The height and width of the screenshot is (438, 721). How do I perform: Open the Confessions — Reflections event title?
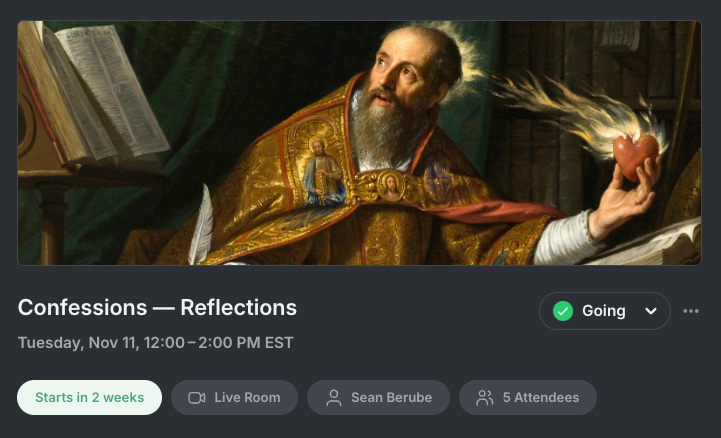click(x=157, y=307)
